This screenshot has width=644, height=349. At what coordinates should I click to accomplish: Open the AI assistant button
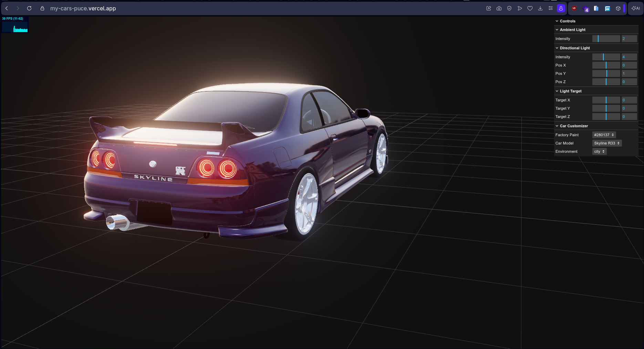(x=636, y=8)
